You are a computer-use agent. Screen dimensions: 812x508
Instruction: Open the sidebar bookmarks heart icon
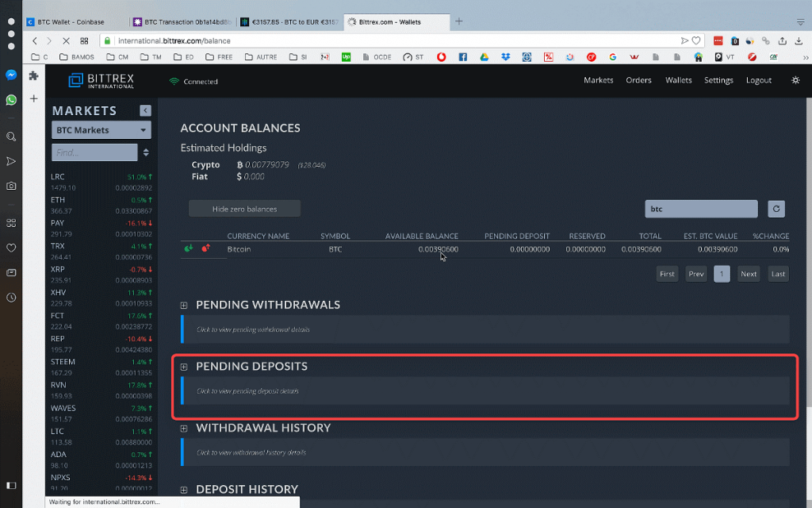tap(11, 248)
